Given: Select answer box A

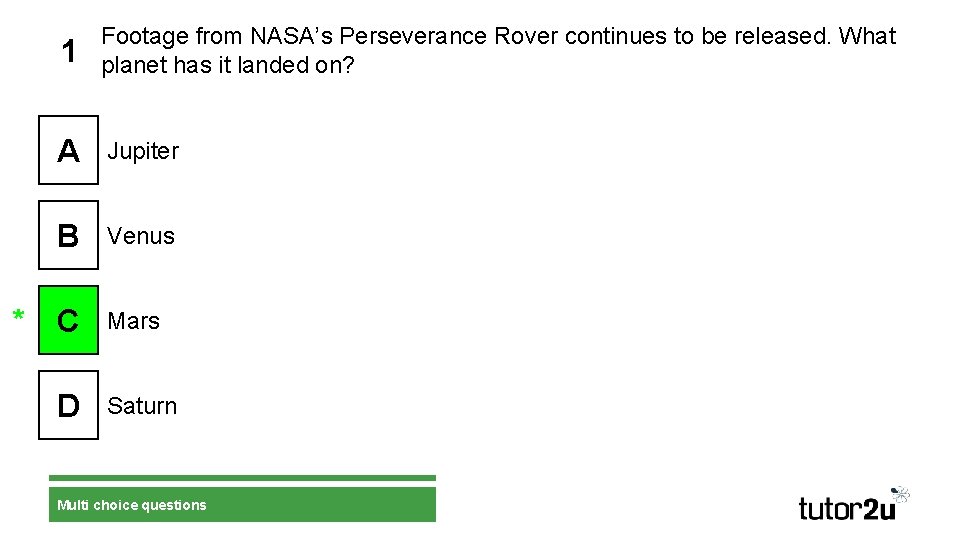Looking at the screenshot, I should pos(68,151).
